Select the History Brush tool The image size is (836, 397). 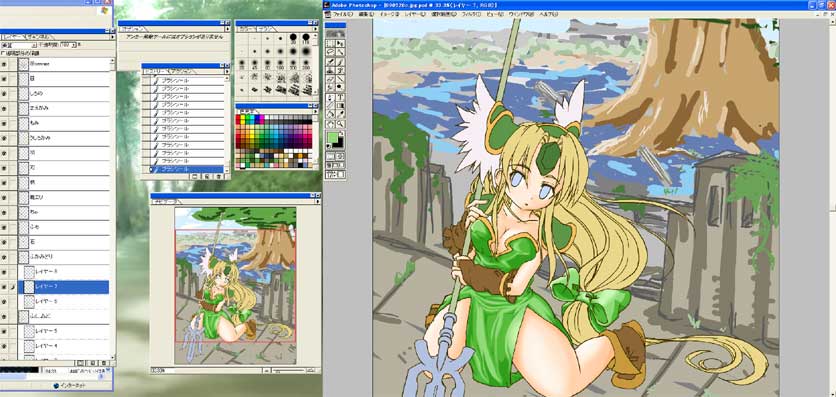[341, 70]
